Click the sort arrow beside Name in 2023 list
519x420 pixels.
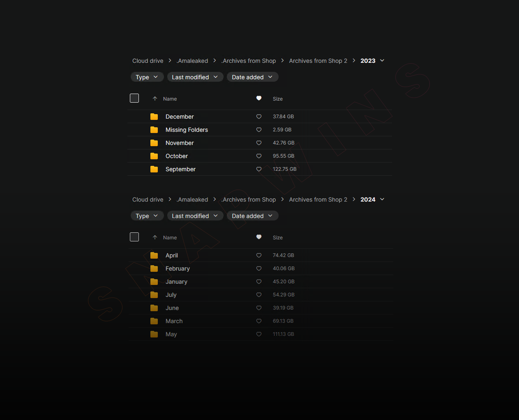pos(155,99)
